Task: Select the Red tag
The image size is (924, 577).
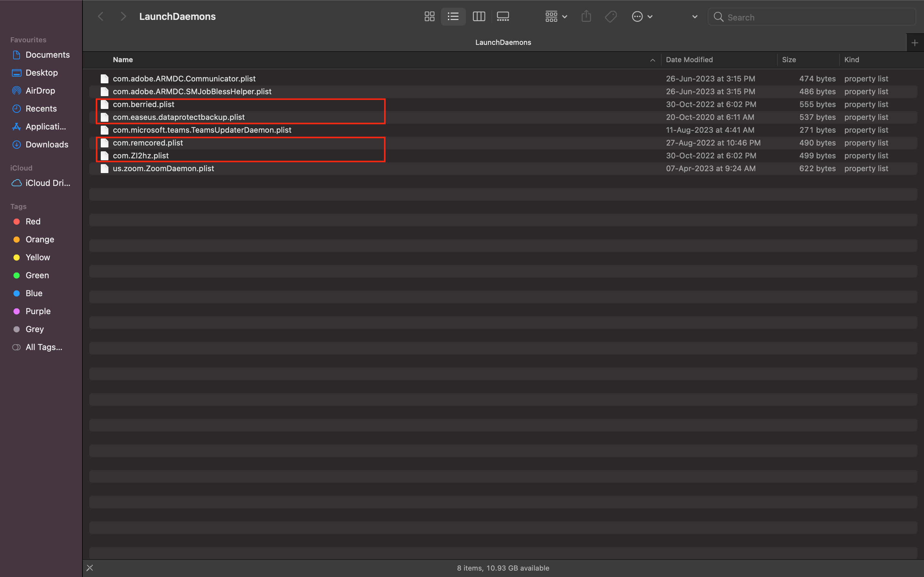Action: tap(33, 221)
